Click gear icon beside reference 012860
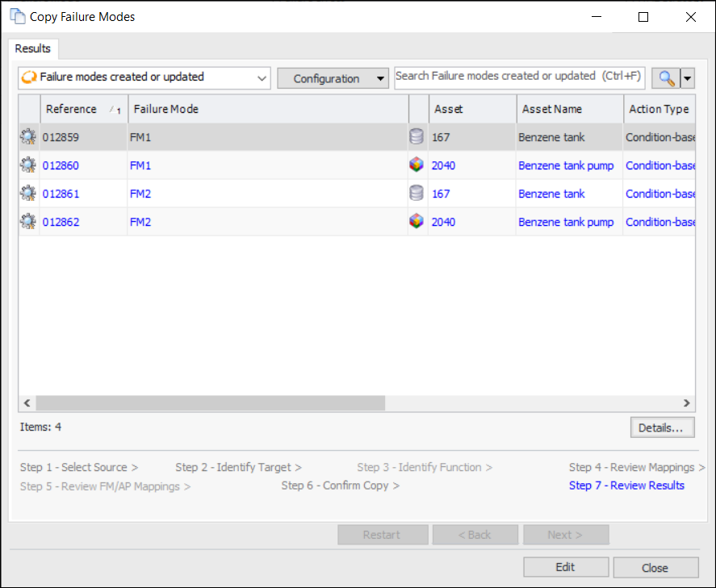This screenshot has width=716, height=588. coord(28,166)
